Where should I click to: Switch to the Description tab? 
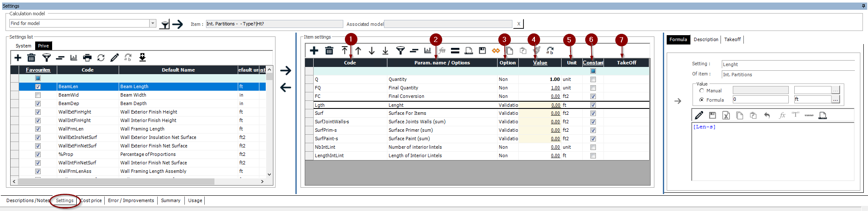click(x=706, y=39)
